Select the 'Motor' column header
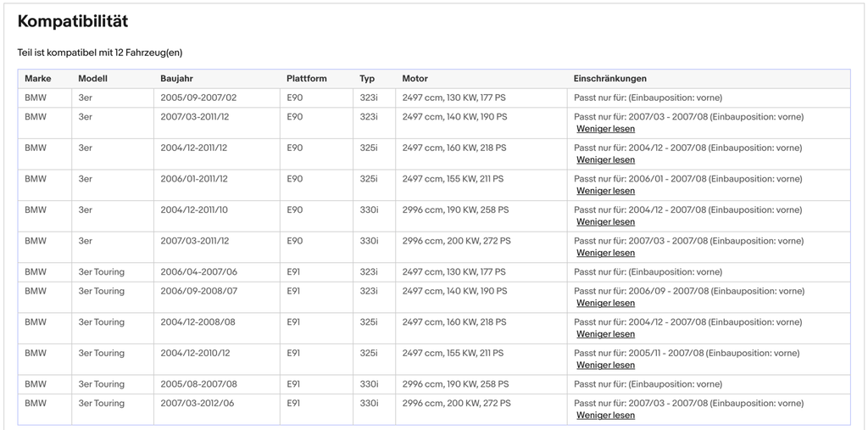The width and height of the screenshot is (868, 430). (415, 79)
